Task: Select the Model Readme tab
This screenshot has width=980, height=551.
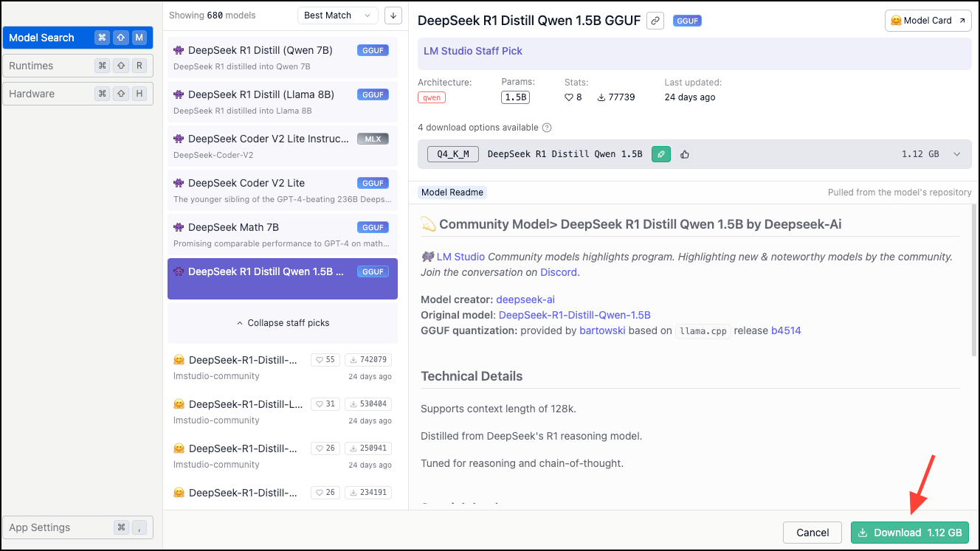Action: [x=452, y=193]
